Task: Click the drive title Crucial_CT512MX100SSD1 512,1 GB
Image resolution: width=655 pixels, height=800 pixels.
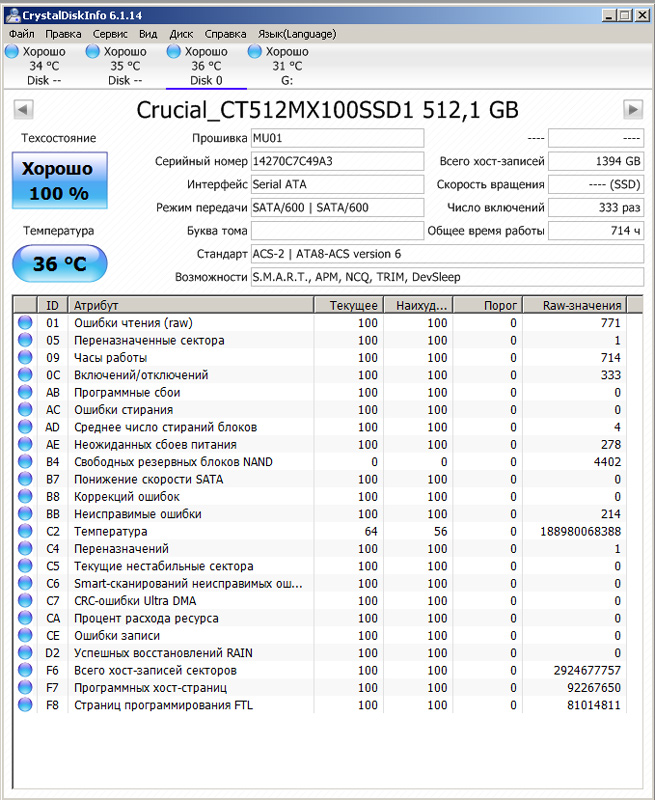Action: 328,110
